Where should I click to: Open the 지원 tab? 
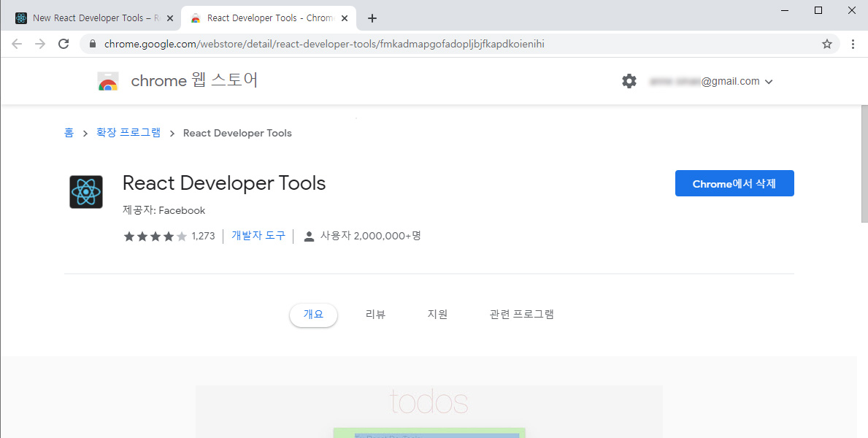coord(437,315)
